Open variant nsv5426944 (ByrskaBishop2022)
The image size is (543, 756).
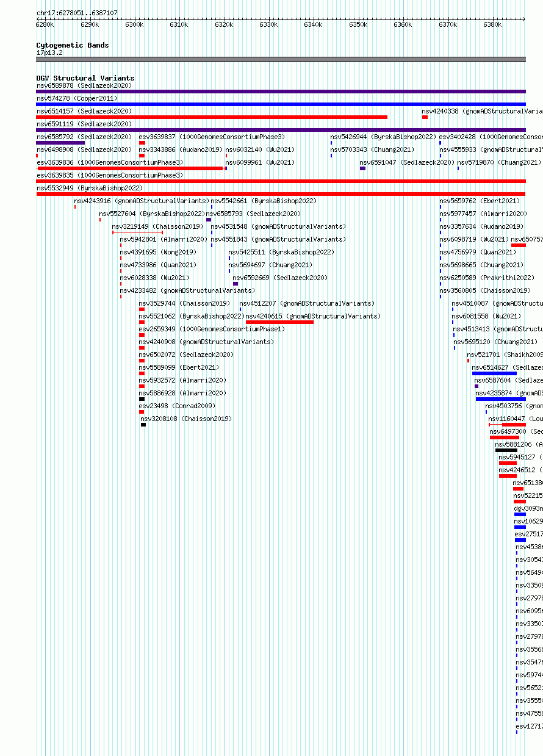point(383,137)
